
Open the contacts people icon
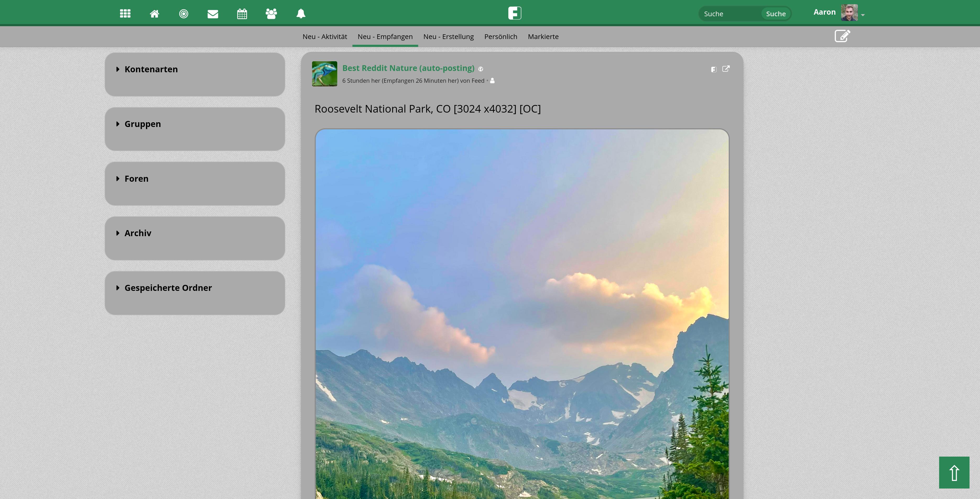(x=271, y=14)
